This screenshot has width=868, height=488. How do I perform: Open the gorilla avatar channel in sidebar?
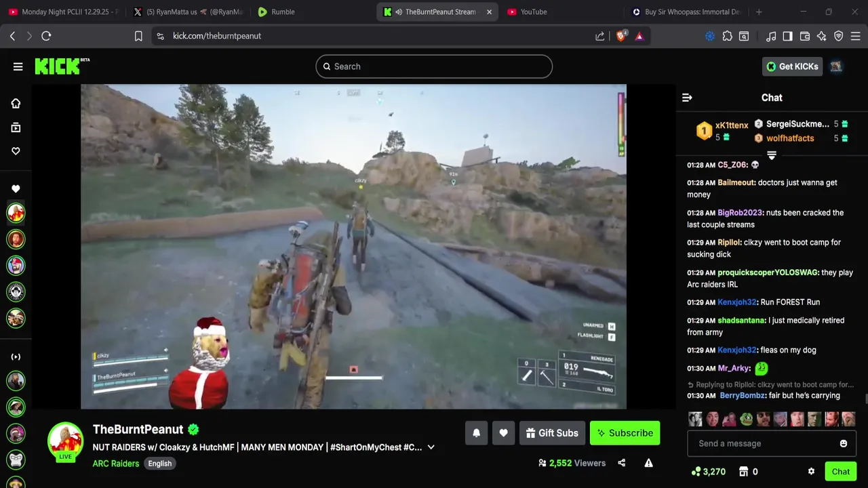(16, 460)
